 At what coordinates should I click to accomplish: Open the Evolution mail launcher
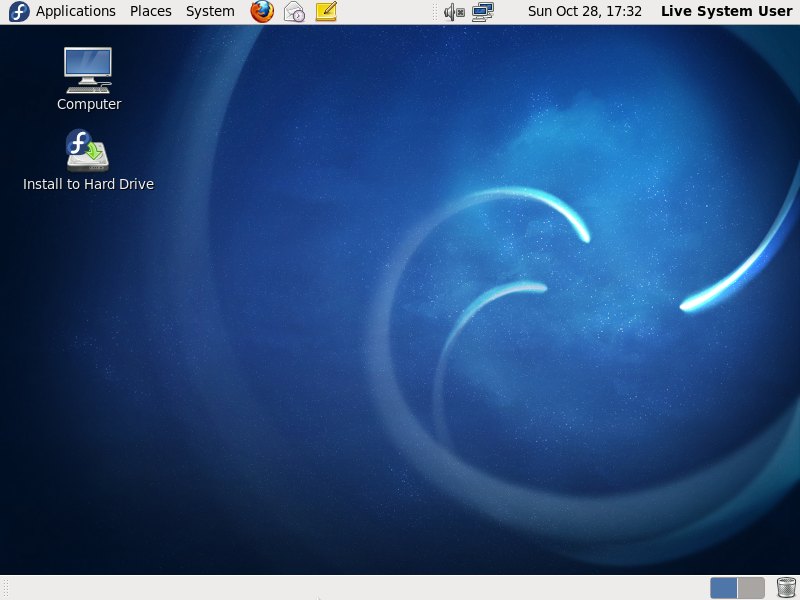point(294,12)
